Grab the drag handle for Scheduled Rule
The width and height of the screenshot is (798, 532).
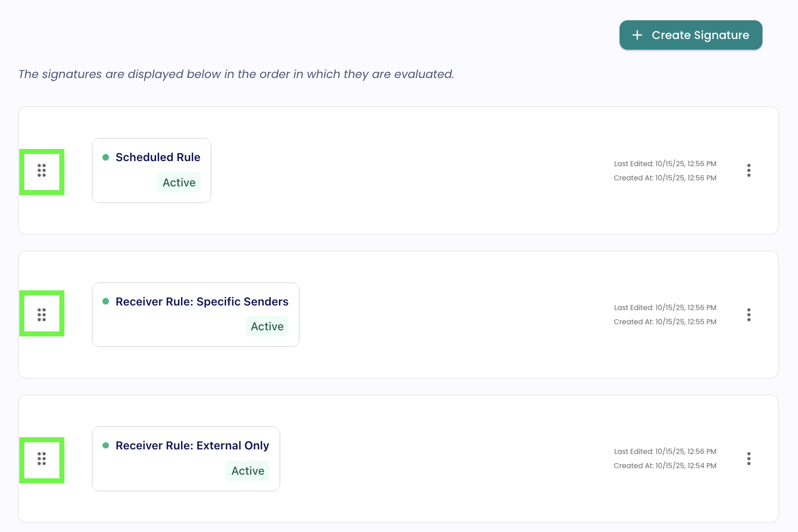[x=42, y=171]
